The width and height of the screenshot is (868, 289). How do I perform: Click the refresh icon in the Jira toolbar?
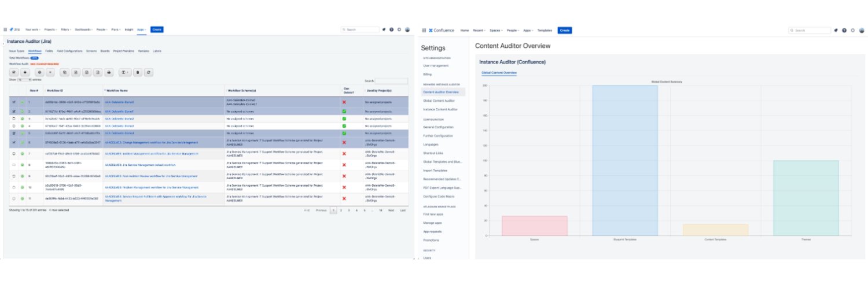[149, 72]
